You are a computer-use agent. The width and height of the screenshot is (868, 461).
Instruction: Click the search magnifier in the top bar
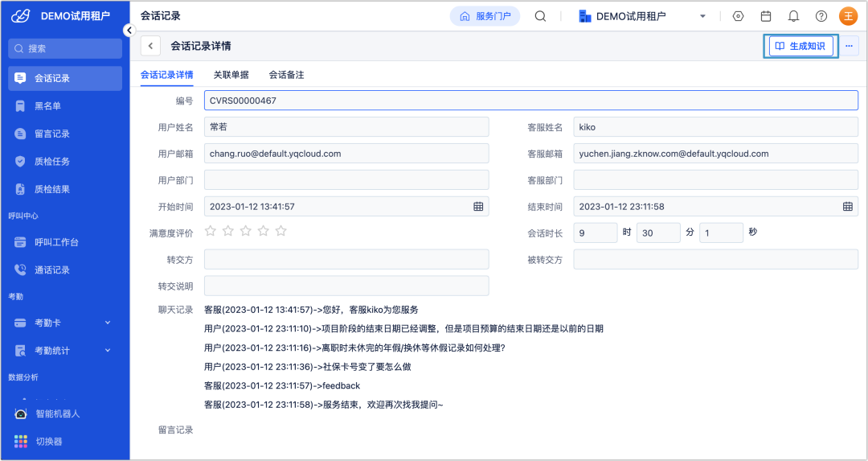click(540, 16)
